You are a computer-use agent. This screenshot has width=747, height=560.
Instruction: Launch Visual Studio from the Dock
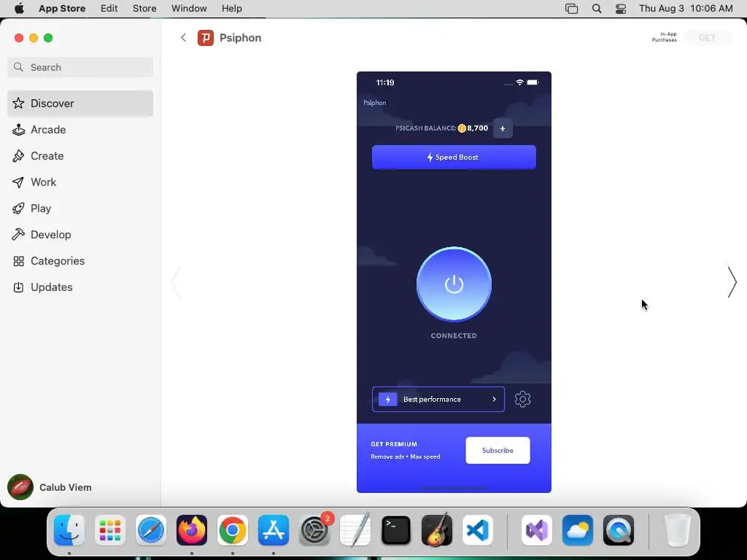click(x=537, y=530)
